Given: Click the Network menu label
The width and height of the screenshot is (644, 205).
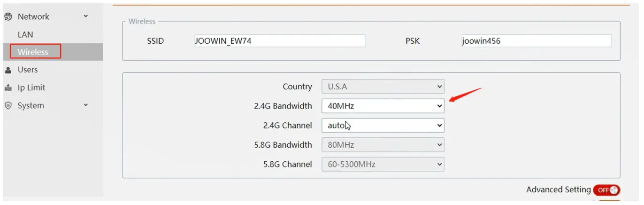Looking at the screenshot, I should (x=33, y=16).
